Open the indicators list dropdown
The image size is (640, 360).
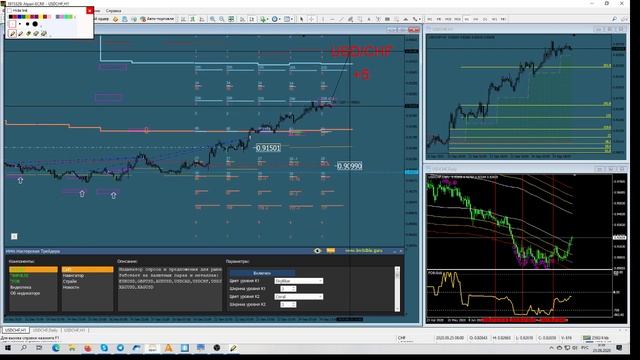[264, 19]
